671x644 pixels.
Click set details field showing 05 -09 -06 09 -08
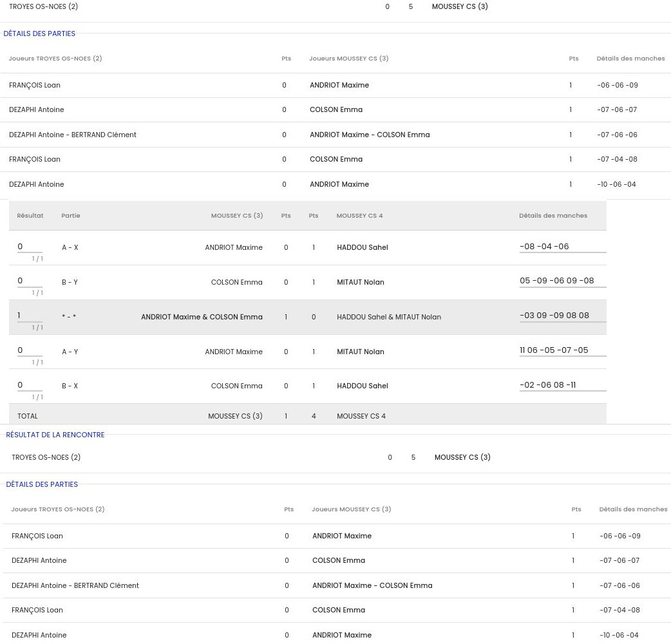[x=562, y=281]
